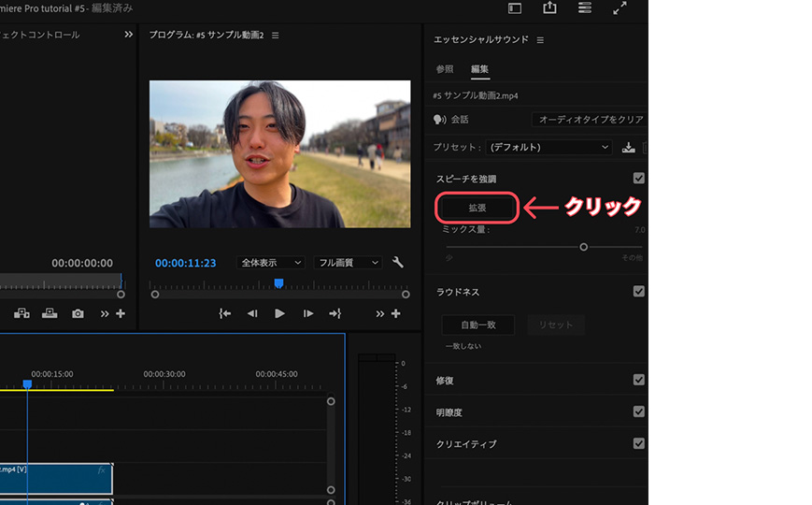Screen dimensions: 812x505
Task: Click the Program monitor zoom bar right handle
Action: click(406, 295)
